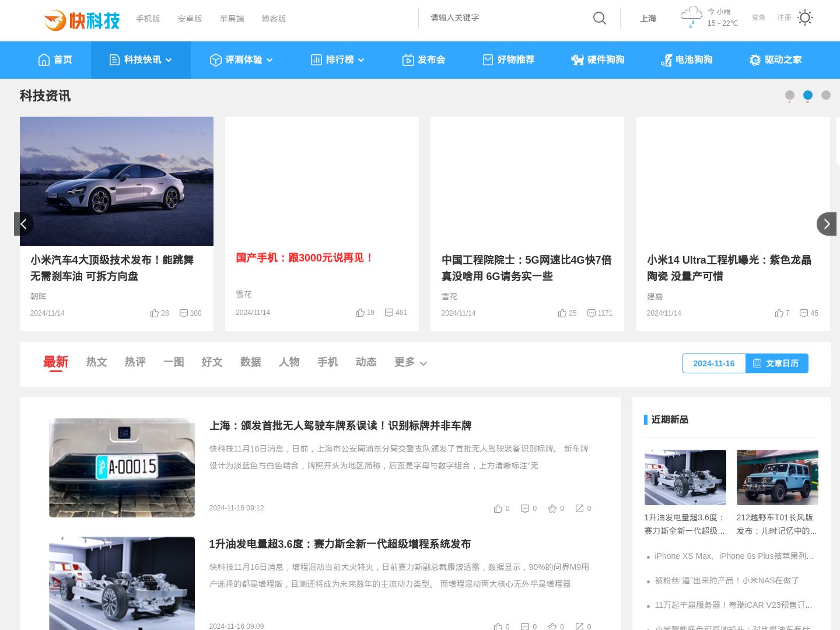Image resolution: width=840 pixels, height=630 pixels.
Task: Like the 上海无人驾驶车牌 article
Action: 502,509
